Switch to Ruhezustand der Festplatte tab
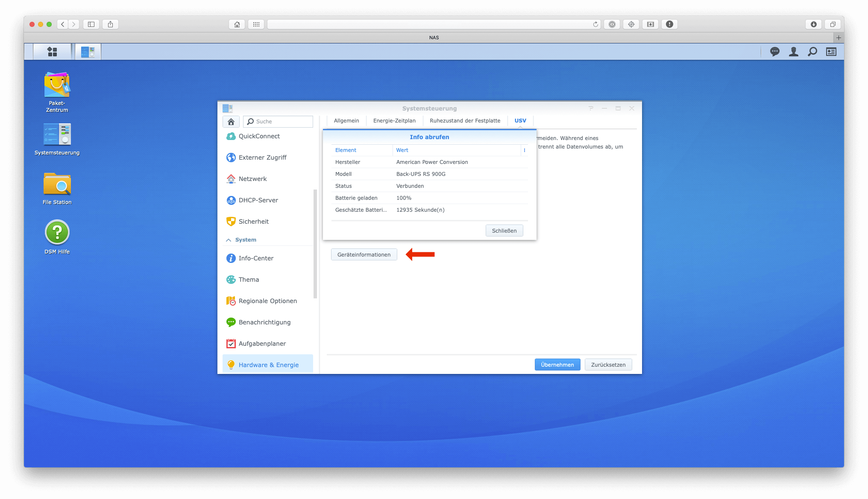 pos(465,121)
